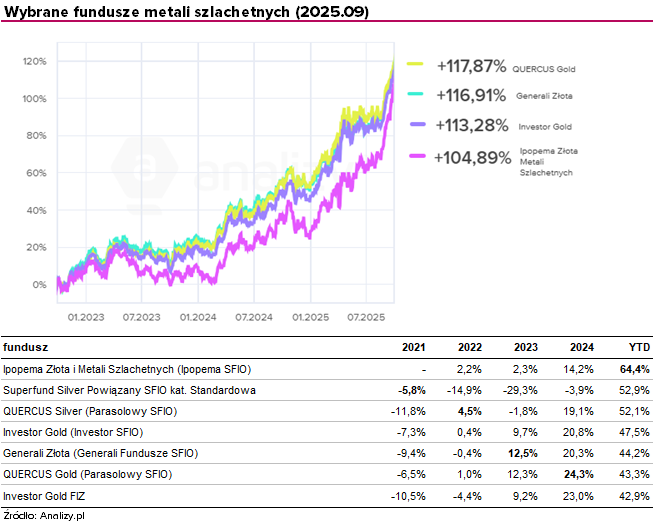Click the Ipopema Złota Metali Szlachetnych legend label
The height and width of the screenshot is (523, 653).
point(546,160)
